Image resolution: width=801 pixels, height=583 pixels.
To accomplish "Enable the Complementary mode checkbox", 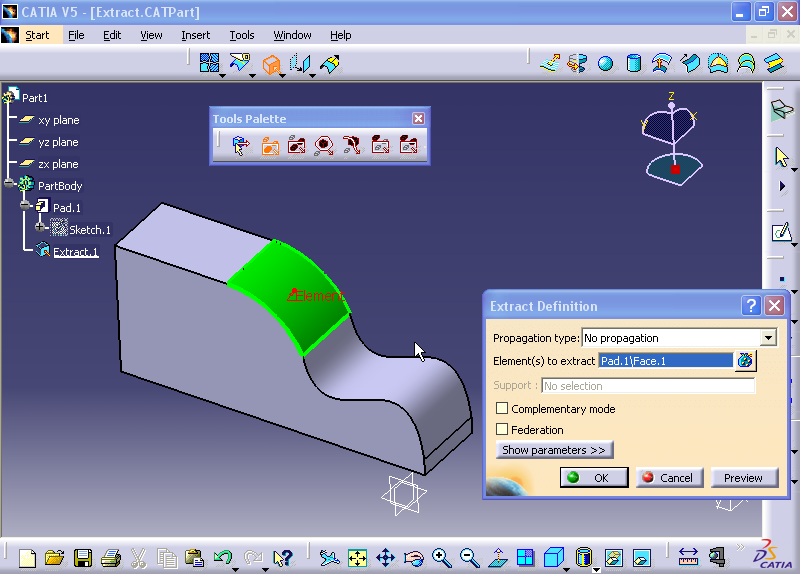I will 502,408.
